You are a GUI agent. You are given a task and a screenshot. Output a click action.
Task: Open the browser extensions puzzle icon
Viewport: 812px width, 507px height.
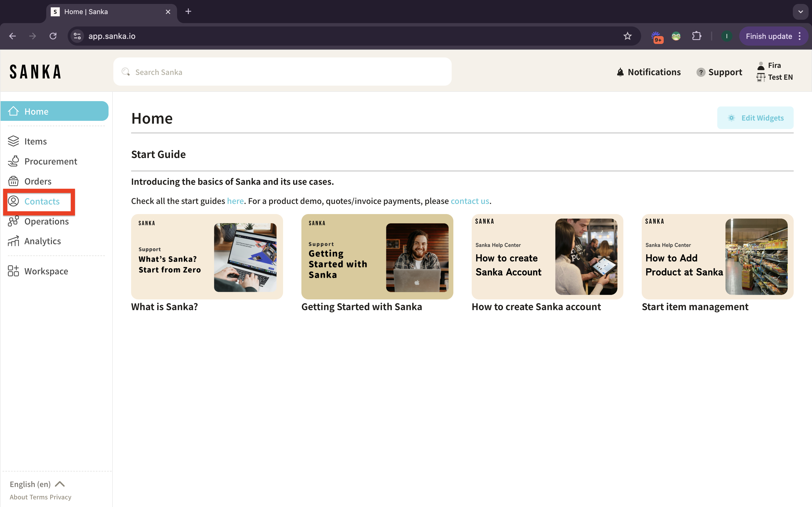click(x=697, y=36)
